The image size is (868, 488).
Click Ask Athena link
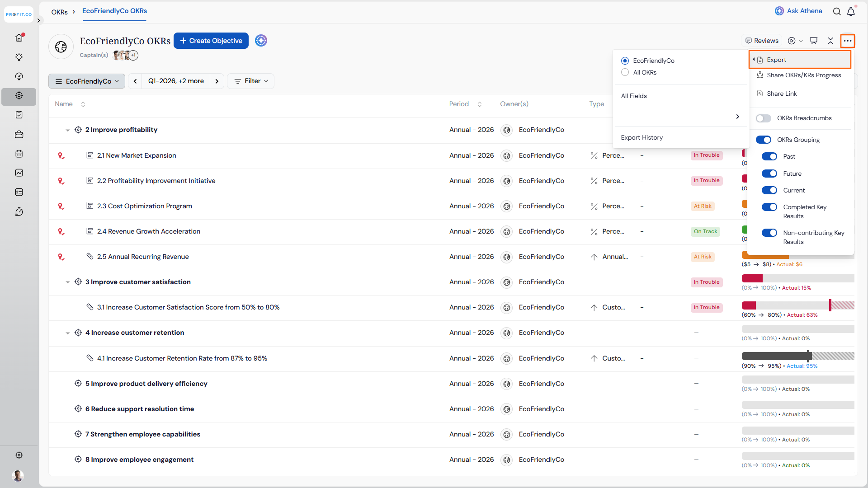tap(798, 11)
